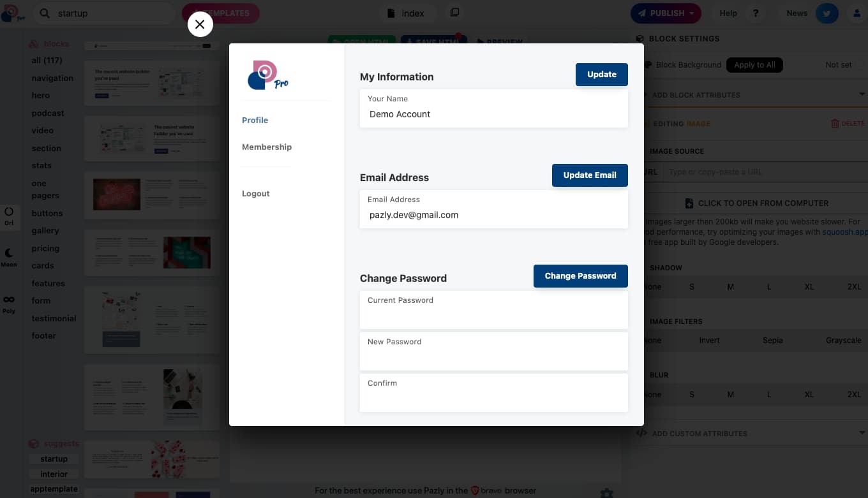Open the Membership tab
868x498 pixels.
(x=267, y=147)
